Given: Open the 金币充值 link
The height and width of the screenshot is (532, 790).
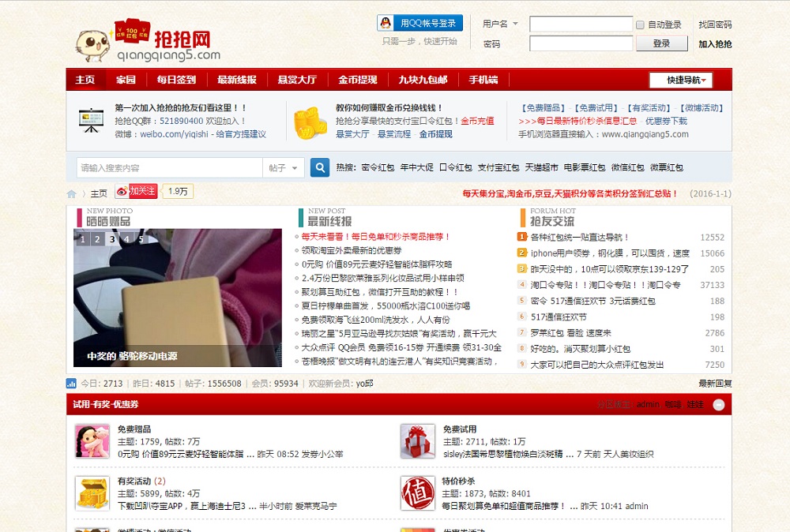Looking at the screenshot, I should (477, 121).
